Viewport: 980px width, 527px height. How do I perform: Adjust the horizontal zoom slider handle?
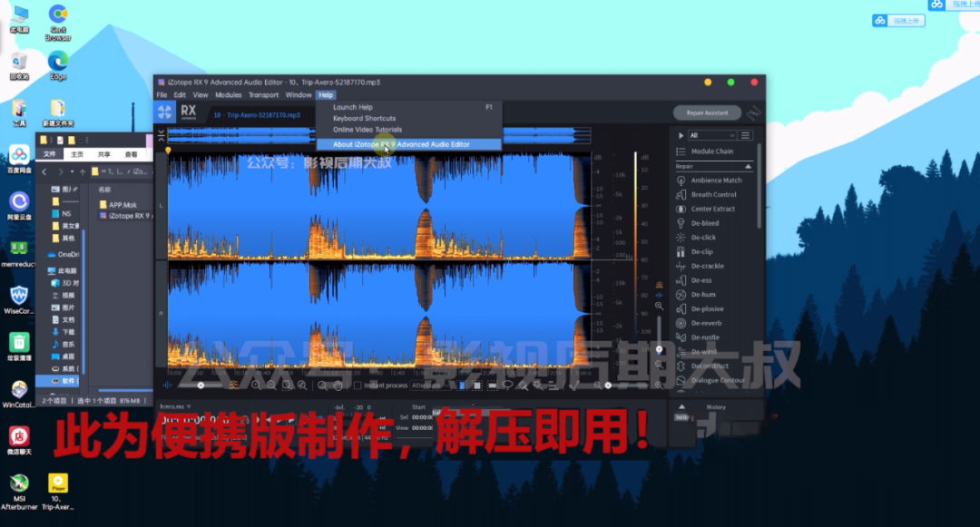(x=608, y=385)
